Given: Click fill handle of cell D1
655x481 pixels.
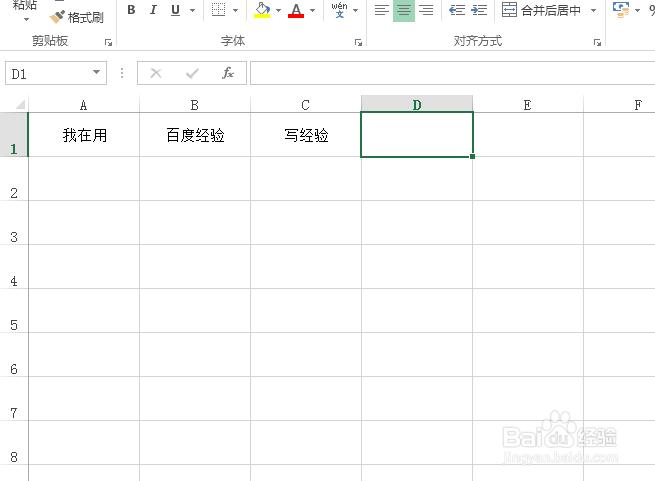Looking at the screenshot, I should coord(472,157).
